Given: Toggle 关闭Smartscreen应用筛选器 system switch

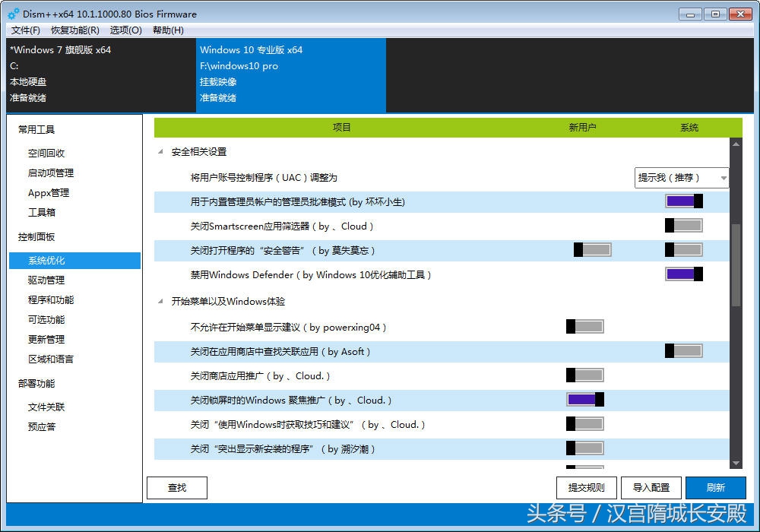Looking at the screenshot, I should [x=684, y=225].
